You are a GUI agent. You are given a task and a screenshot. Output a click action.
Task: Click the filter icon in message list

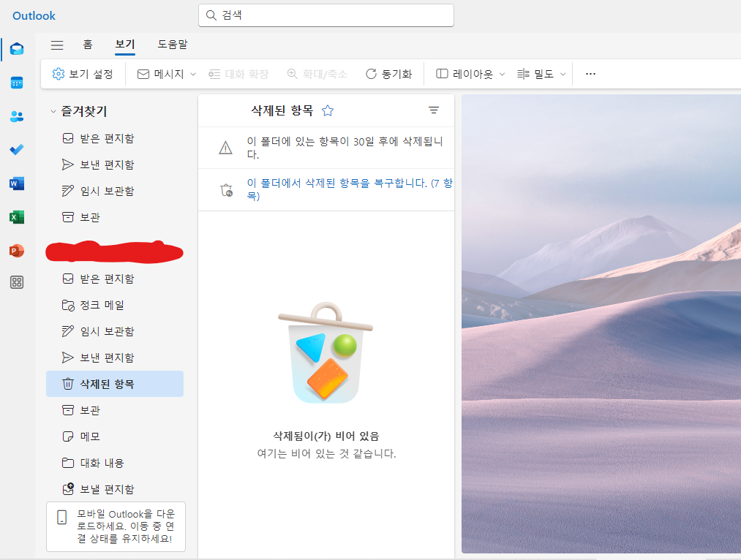434,110
